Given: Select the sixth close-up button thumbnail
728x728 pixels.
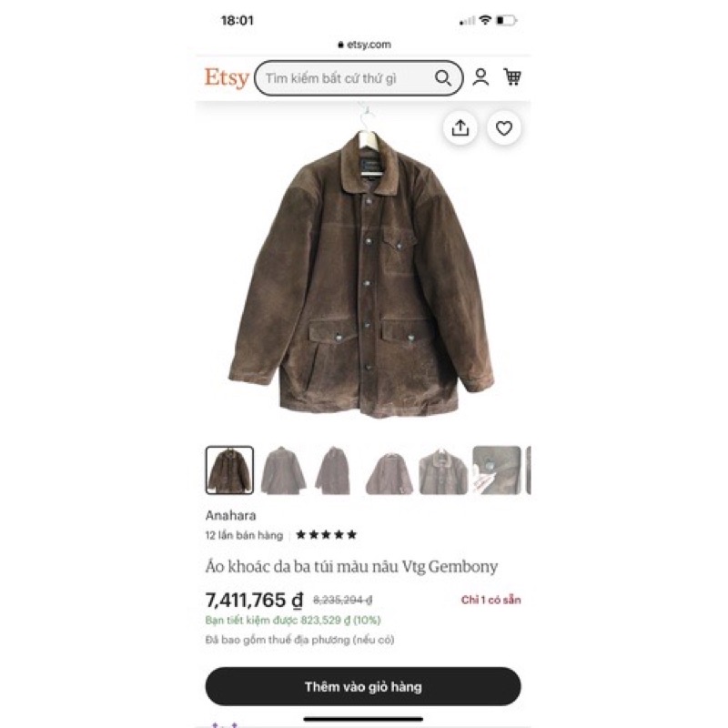Looking at the screenshot, I should tap(497, 470).
